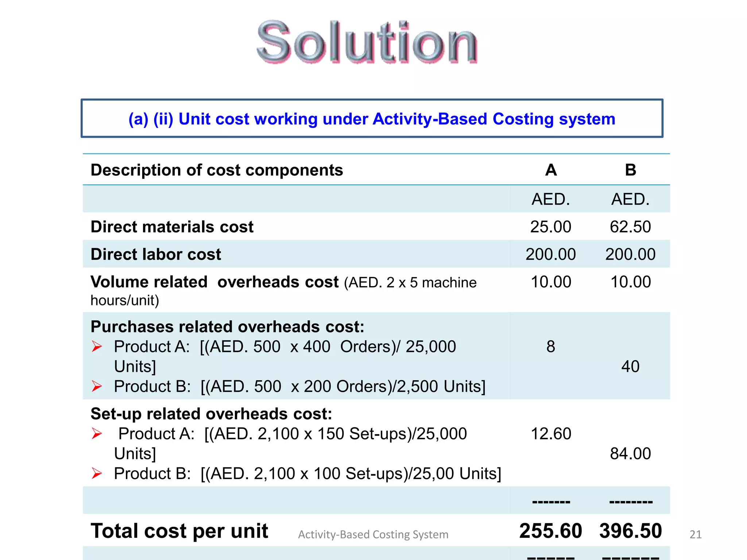The image size is (747, 560).
Task: Select 'Direct labor cost' row label
Action: (156, 254)
